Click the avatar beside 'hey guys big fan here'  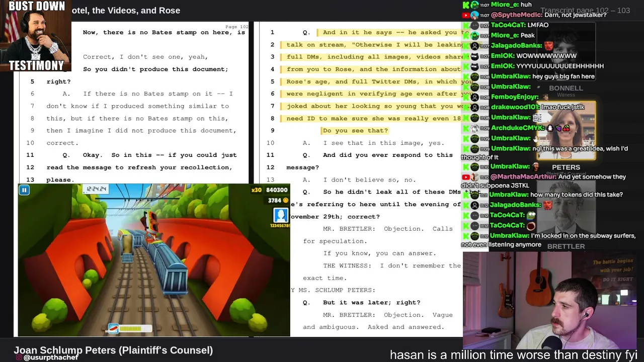[474, 76]
